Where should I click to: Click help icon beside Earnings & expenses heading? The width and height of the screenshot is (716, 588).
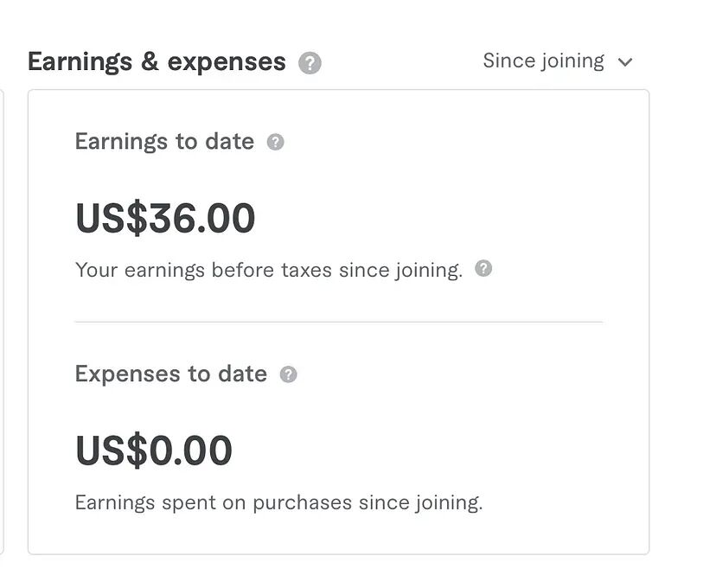point(310,63)
